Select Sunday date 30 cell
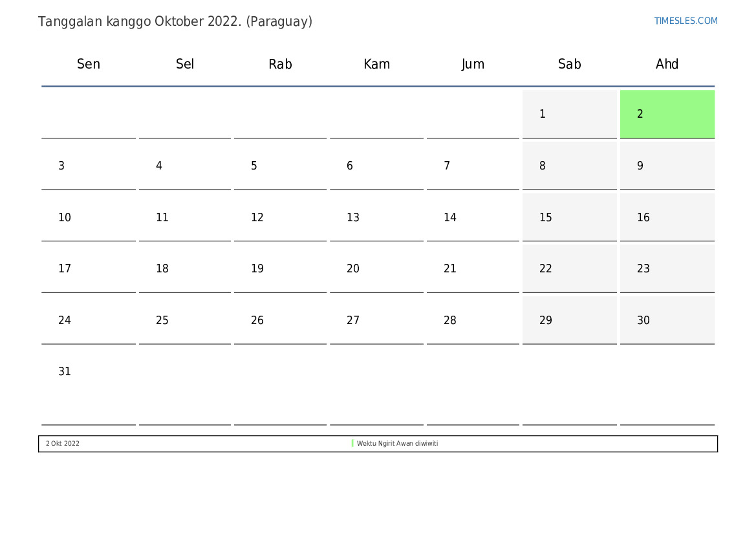Image resolution: width=756 pixels, height=535 pixels. point(667,320)
